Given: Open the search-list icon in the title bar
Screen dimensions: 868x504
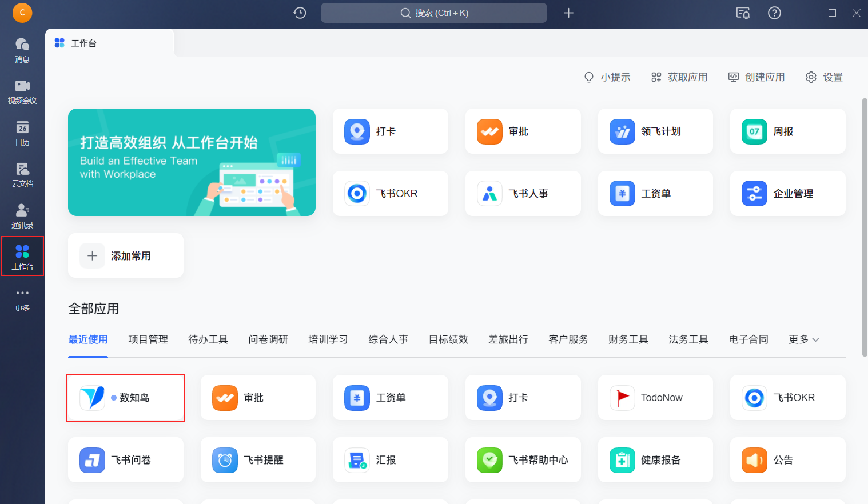Looking at the screenshot, I should (x=743, y=13).
